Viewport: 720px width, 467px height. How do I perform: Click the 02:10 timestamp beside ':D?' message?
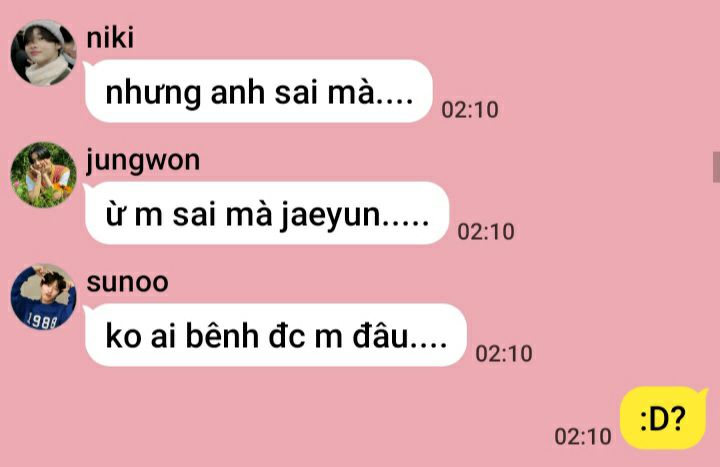point(583,436)
